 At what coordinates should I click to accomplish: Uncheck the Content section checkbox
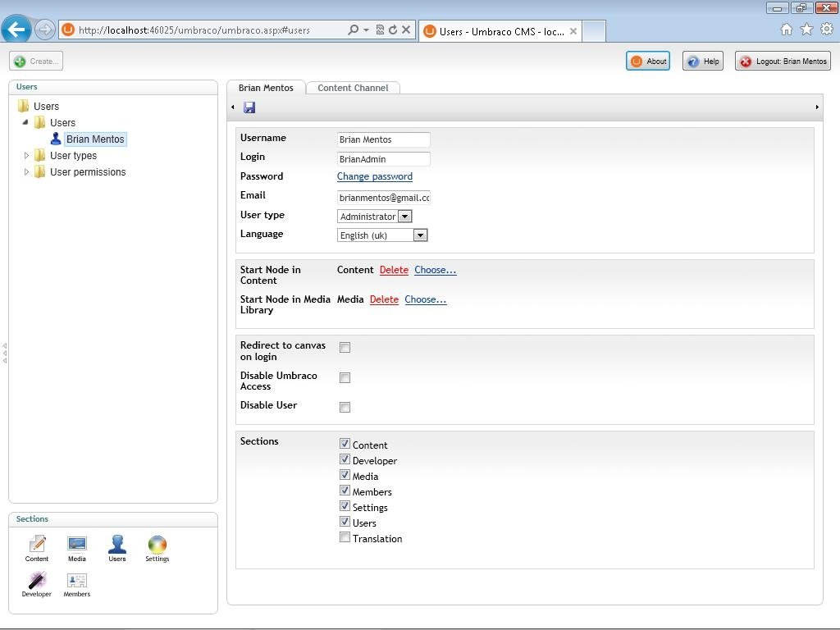[345, 444]
